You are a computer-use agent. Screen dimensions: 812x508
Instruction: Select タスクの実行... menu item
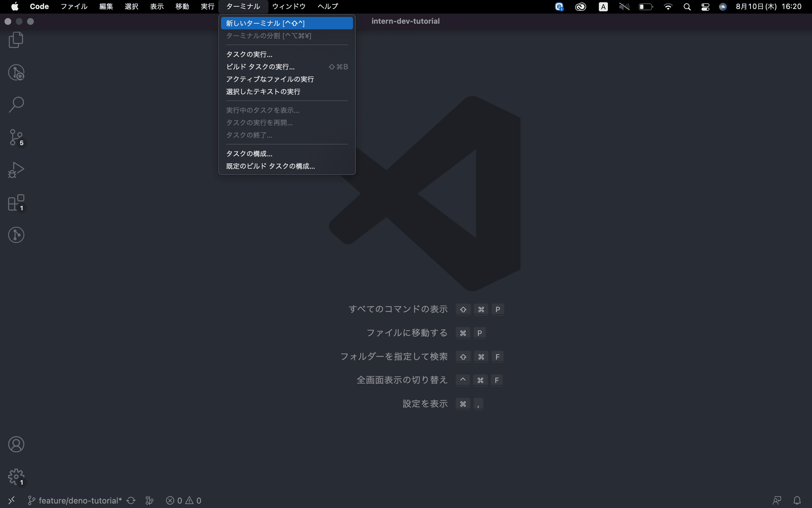coord(287,54)
